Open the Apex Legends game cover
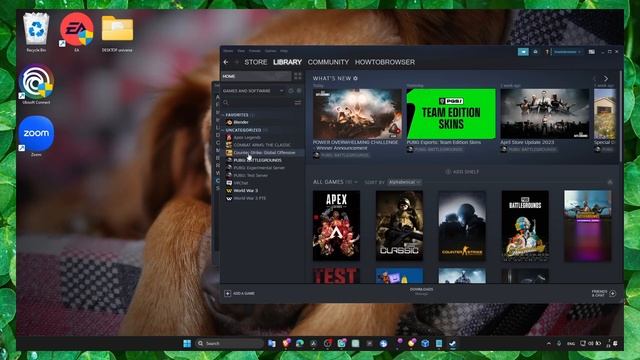Screen dimensions: 640x360 pos(336,225)
